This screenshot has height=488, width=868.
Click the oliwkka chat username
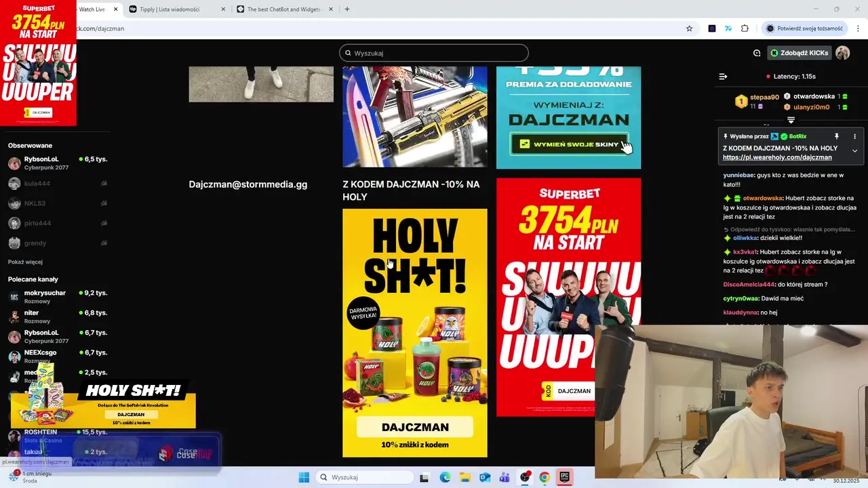point(745,238)
